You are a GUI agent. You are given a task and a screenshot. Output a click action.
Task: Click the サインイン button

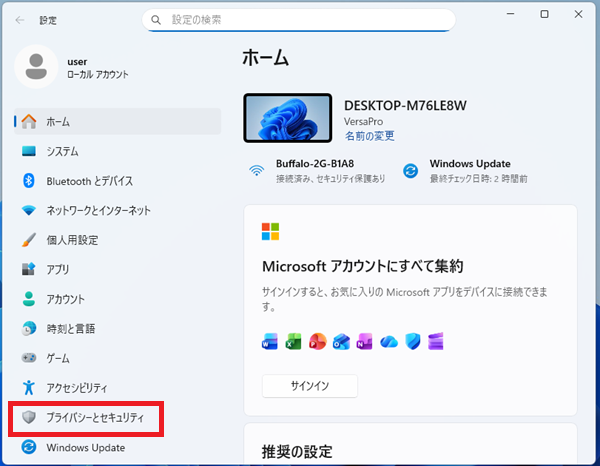310,386
